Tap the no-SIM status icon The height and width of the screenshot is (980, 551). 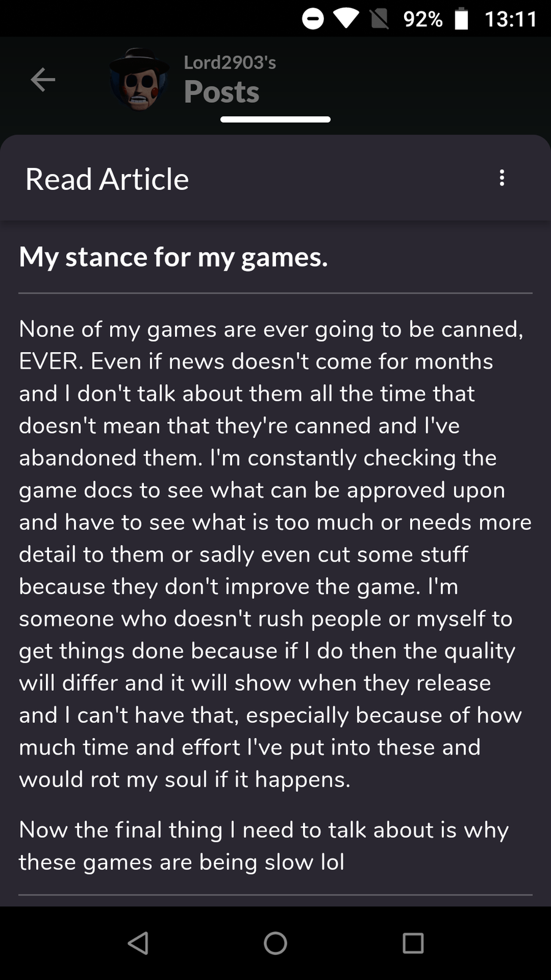coord(380,19)
